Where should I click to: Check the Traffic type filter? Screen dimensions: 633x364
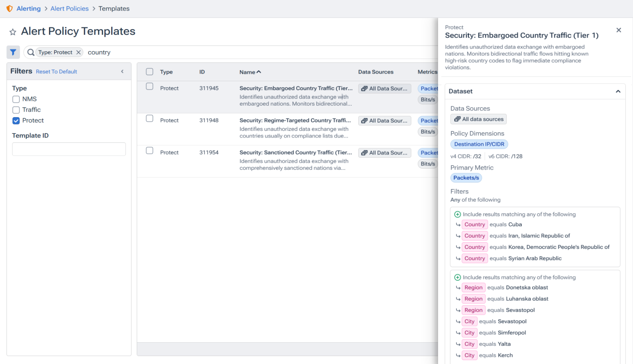point(16,110)
